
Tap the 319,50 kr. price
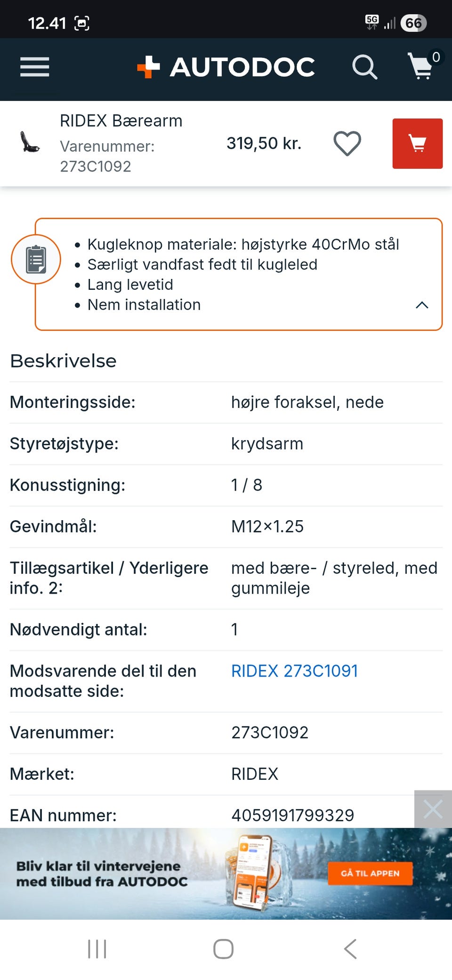(264, 143)
